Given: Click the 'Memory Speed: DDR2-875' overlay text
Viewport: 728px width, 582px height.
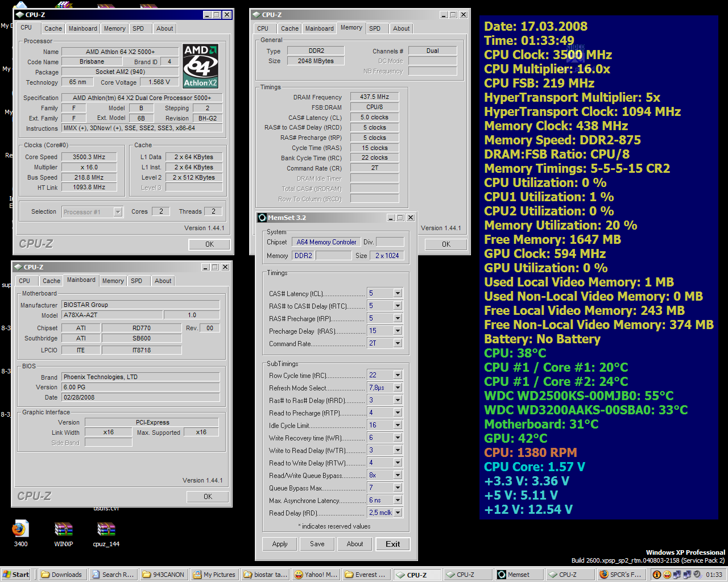Looking at the screenshot, I should click(x=562, y=140).
